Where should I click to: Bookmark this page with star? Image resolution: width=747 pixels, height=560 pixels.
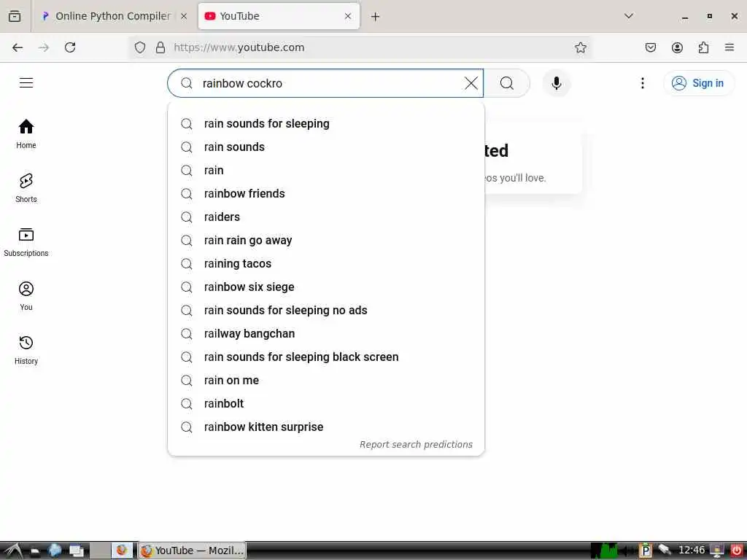point(580,47)
